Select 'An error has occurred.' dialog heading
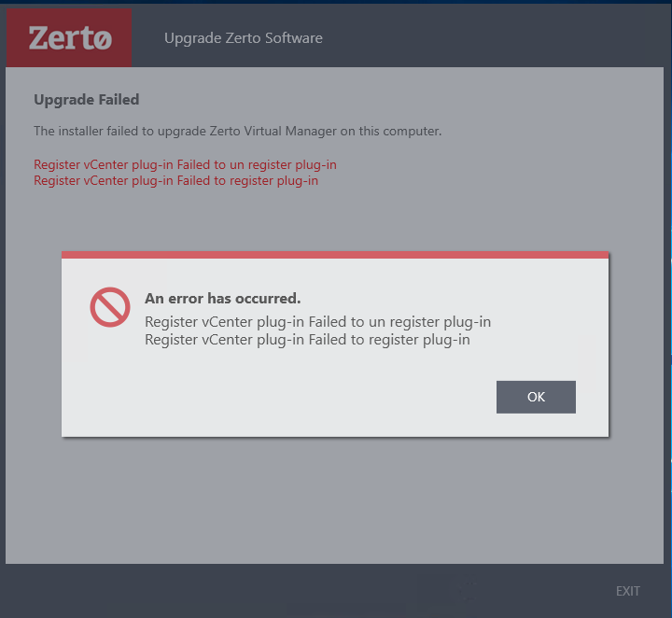The image size is (672, 618). pyautogui.click(x=223, y=299)
